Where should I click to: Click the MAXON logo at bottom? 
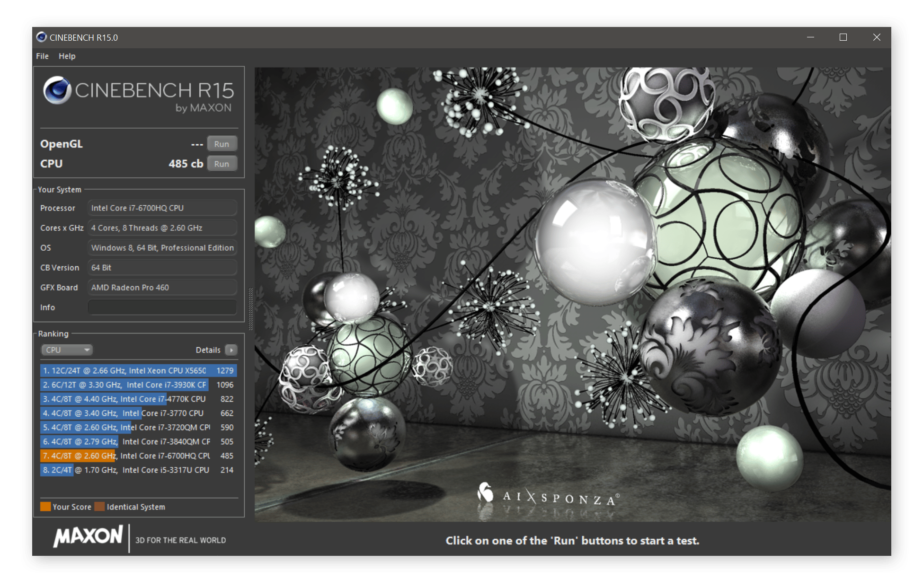tap(89, 536)
